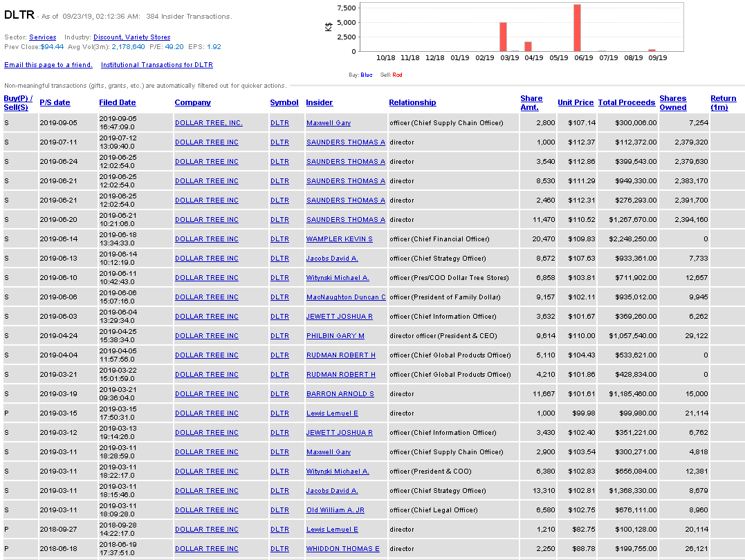Open SAUNDERS THOMAS A in 2019-06-24 row
Image resolution: width=745 pixels, height=560 pixels.
point(345,162)
